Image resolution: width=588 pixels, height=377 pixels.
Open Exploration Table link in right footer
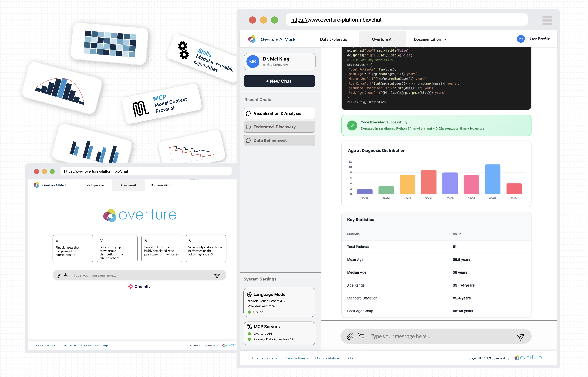tap(265, 358)
